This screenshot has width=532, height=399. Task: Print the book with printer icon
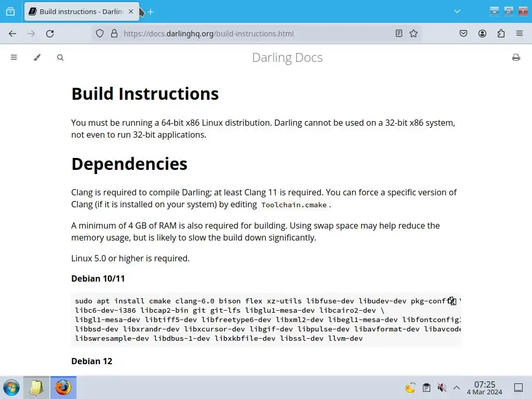point(516,57)
